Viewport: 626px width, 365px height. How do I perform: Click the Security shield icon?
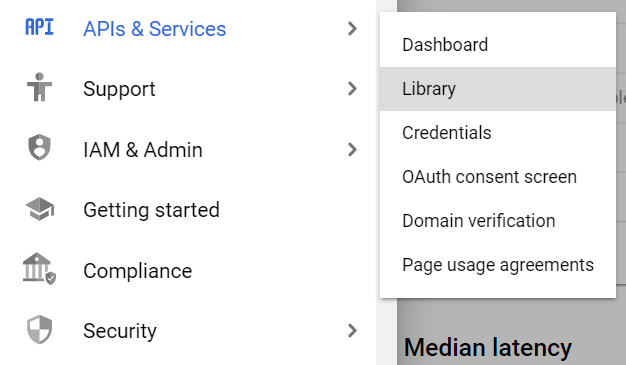click(40, 330)
